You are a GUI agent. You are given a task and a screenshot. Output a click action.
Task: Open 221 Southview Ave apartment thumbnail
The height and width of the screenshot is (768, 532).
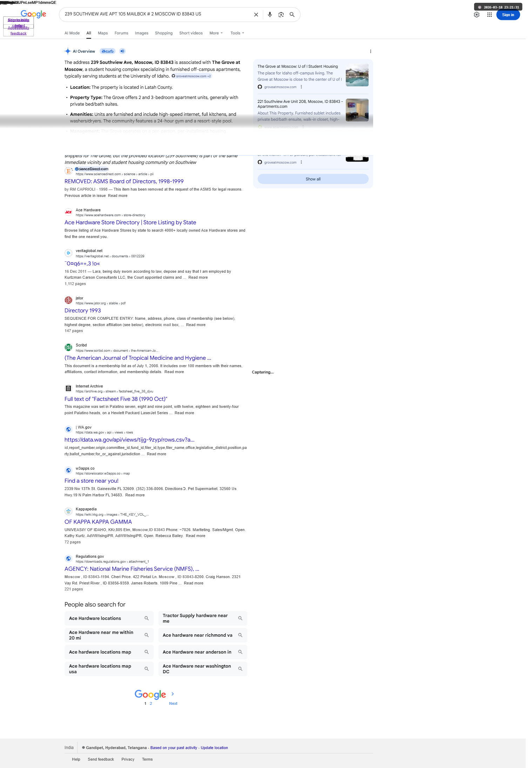(x=357, y=110)
